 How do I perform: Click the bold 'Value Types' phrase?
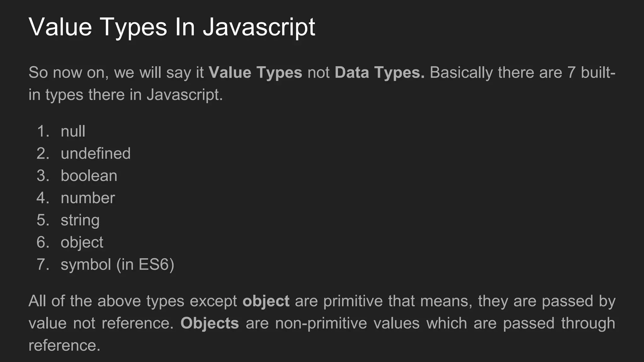(x=255, y=73)
